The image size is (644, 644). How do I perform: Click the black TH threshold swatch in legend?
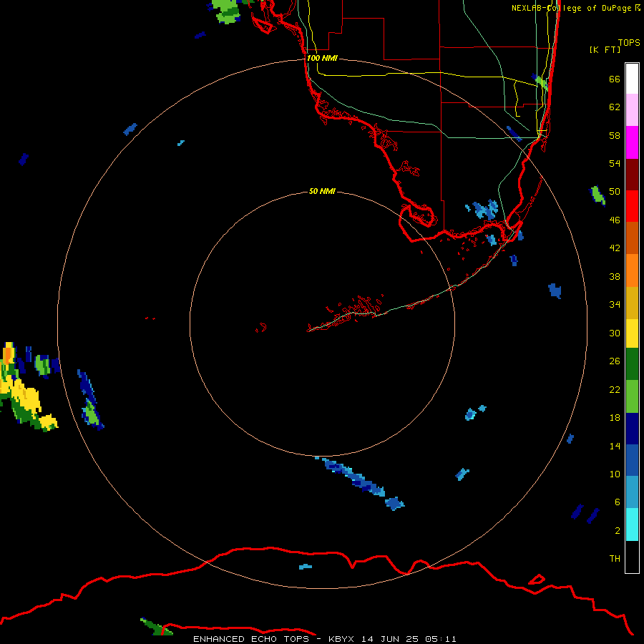click(632, 557)
